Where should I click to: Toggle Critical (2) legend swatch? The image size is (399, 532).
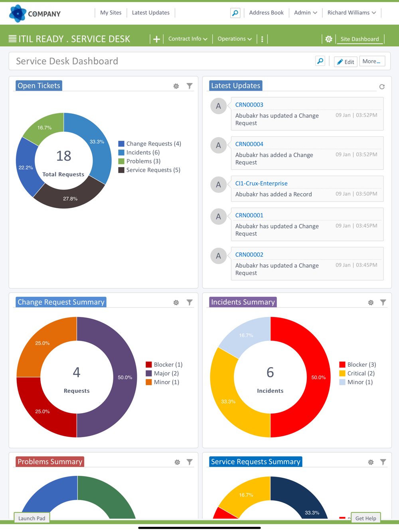(342, 373)
